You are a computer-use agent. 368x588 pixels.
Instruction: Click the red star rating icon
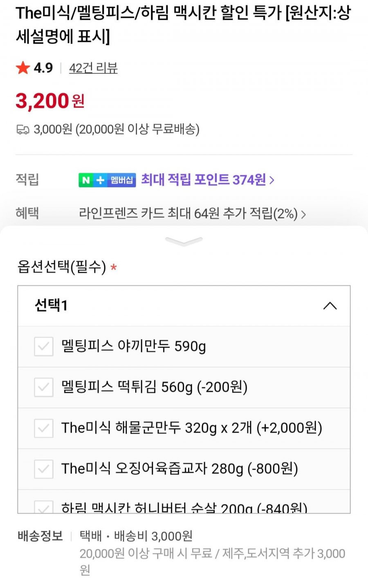pyautogui.click(x=23, y=68)
